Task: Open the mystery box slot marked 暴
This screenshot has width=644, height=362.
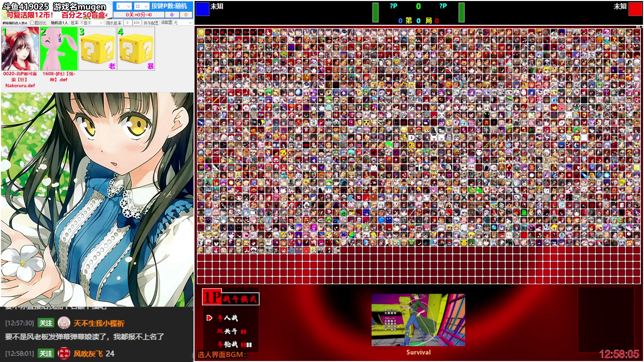Action: click(136, 49)
